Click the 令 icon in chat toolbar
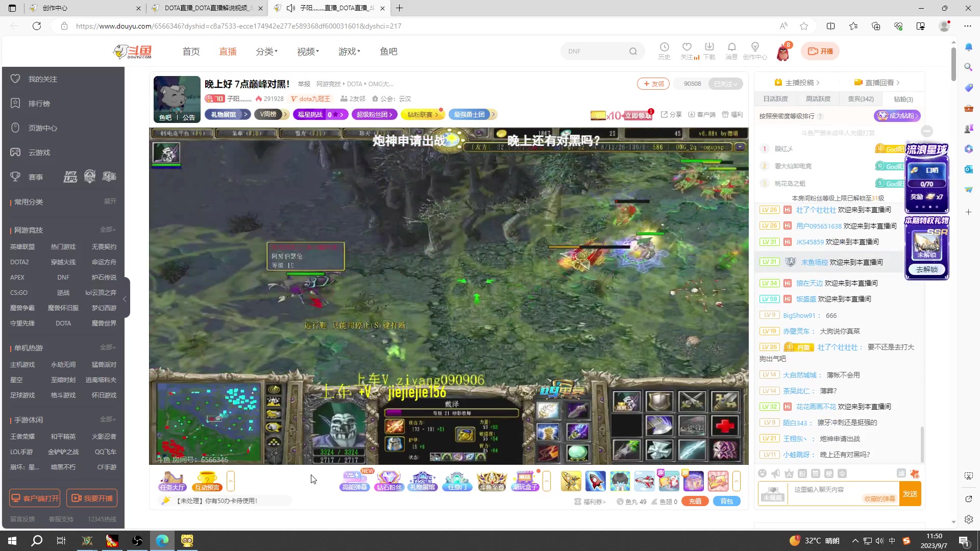Screen dimensions: 980x551 click(842, 473)
